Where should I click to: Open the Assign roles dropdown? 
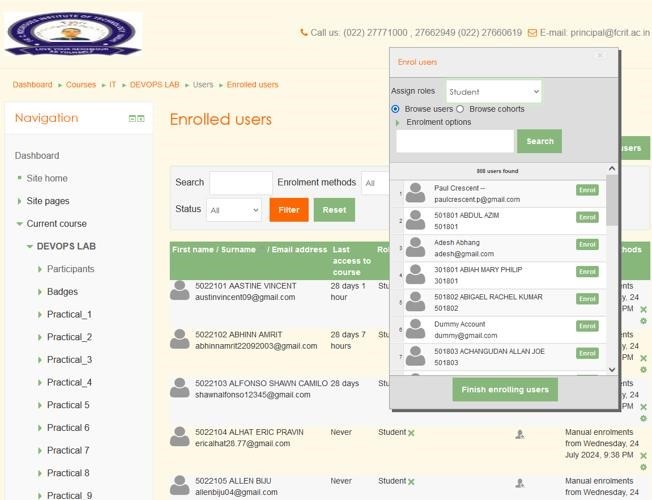point(493,92)
